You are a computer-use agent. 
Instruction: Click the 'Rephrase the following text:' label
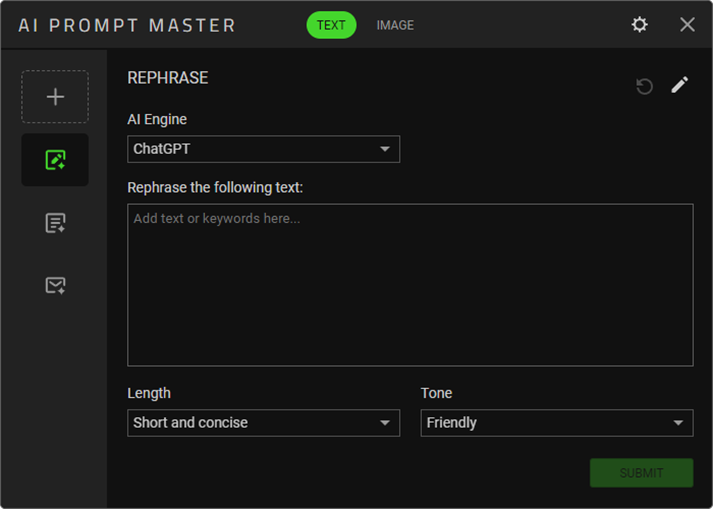coord(215,187)
